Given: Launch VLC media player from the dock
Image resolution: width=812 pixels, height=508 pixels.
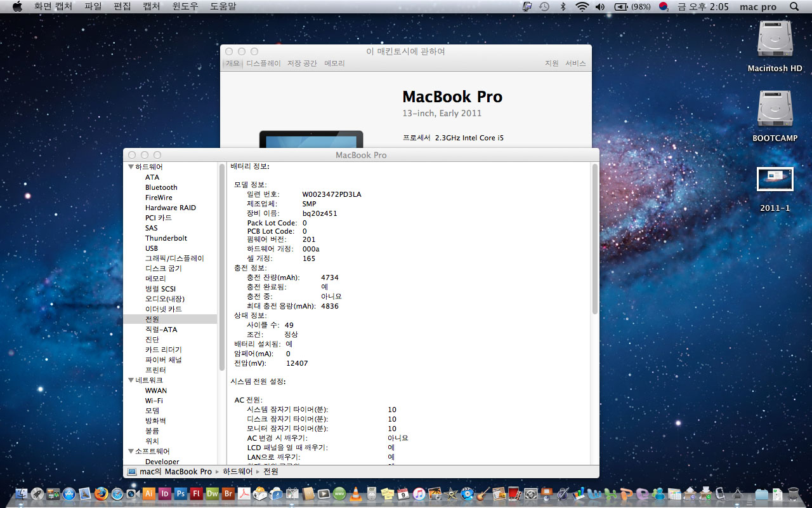Looking at the screenshot, I should (356, 493).
